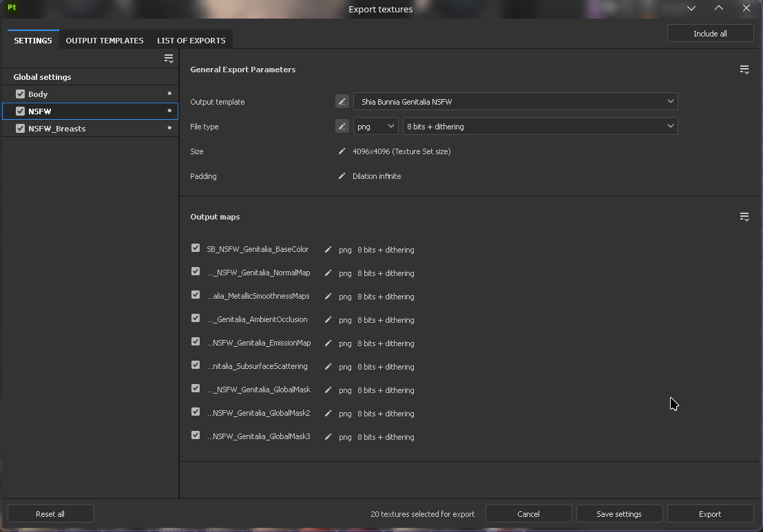Edit the 4096x4096 Size setting pencil
This screenshot has width=763, height=532.
342,151
